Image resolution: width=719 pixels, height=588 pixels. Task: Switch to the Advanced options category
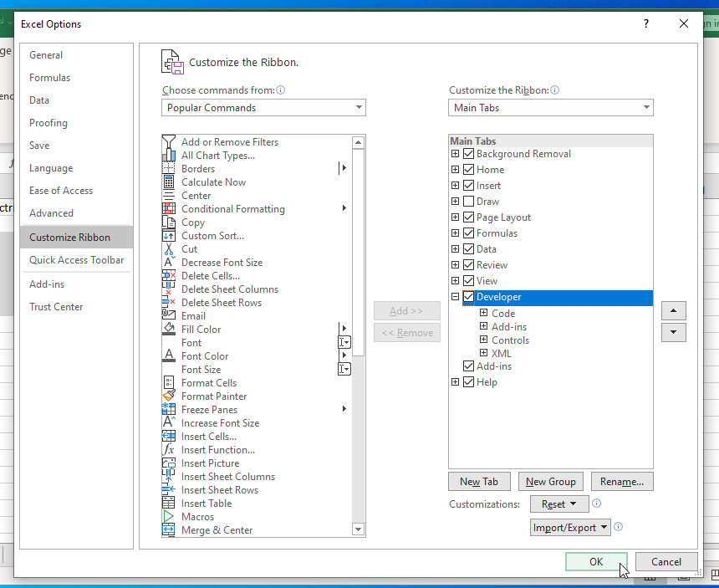[77, 213]
